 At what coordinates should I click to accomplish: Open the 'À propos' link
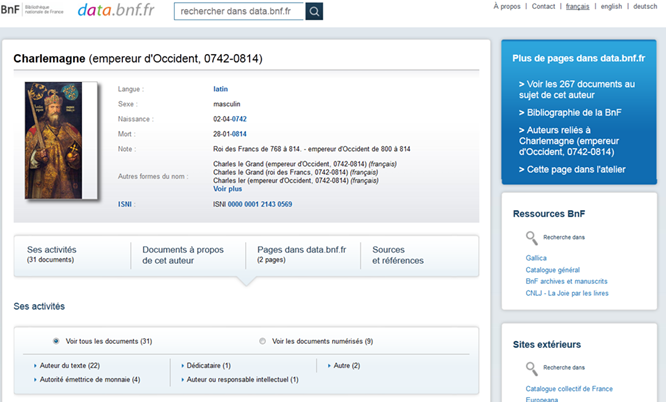click(x=507, y=6)
